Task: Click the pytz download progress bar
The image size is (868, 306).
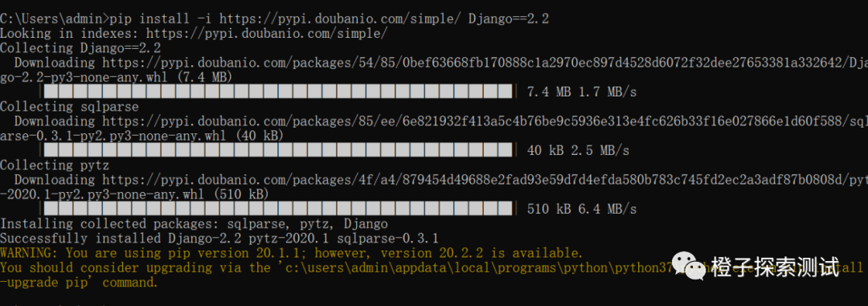Action: (x=278, y=209)
